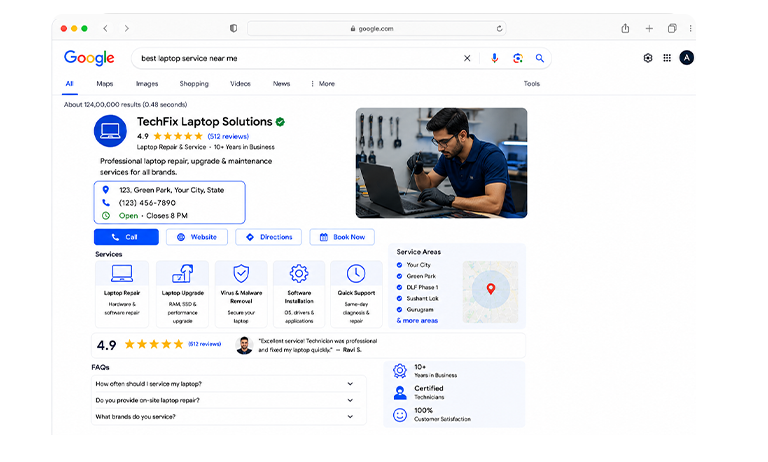
Task: Toggle the DLF Phase 1 area check
Action: 399,287
